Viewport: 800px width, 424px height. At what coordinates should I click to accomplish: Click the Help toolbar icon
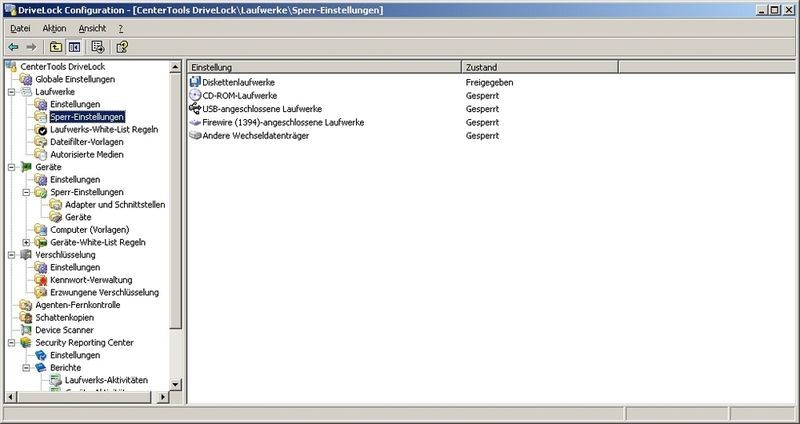[x=122, y=47]
